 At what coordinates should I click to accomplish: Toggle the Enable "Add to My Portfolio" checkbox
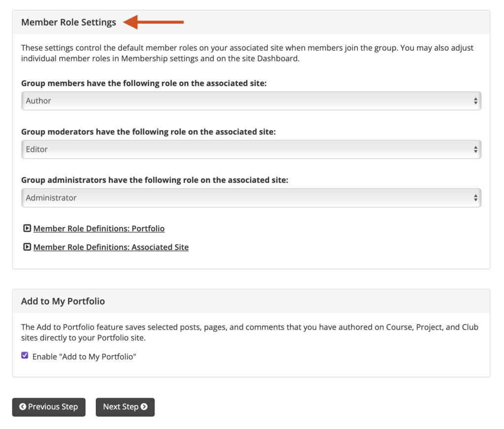(x=25, y=355)
